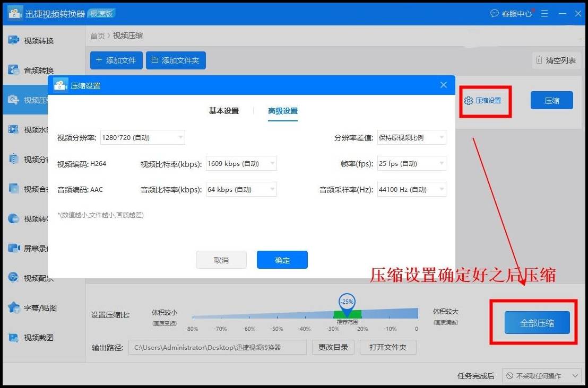
Task: Open the 视频水印 sidebar icon
Action: coord(13,129)
